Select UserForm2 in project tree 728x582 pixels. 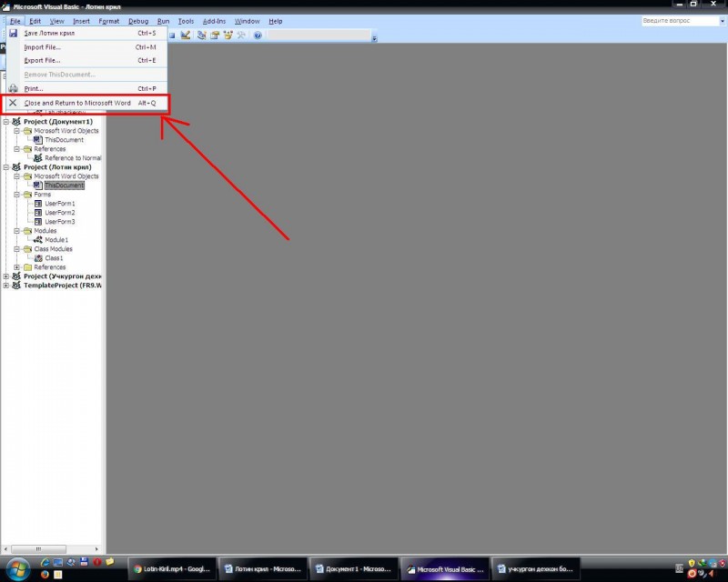60,213
